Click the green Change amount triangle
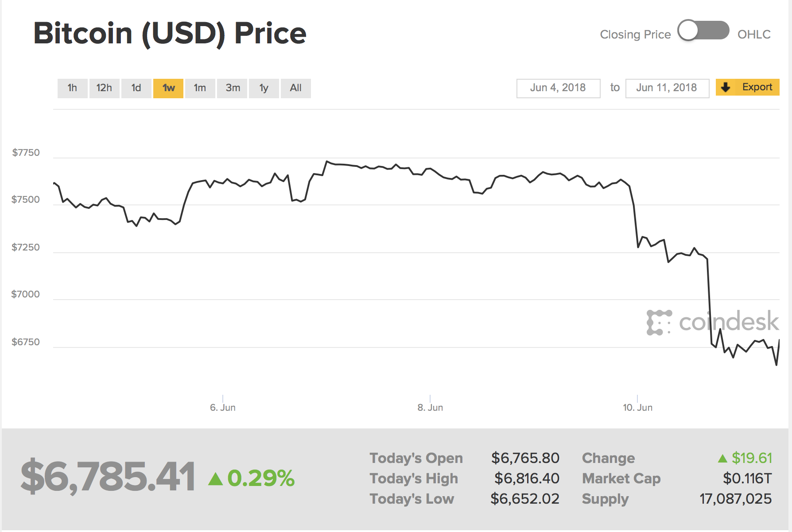 click(722, 459)
